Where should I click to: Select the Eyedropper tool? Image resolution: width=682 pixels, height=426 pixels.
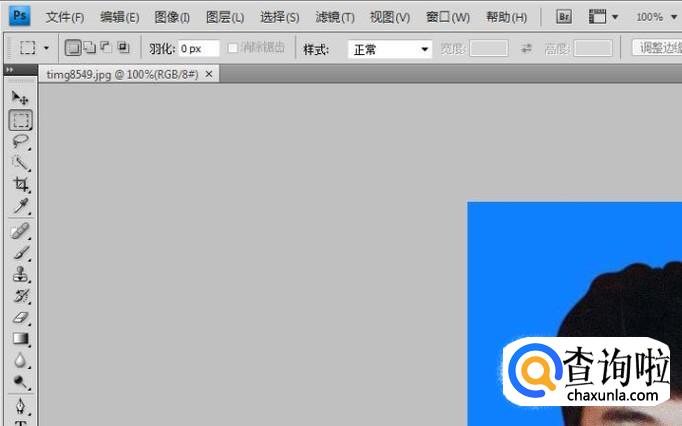click(20, 207)
